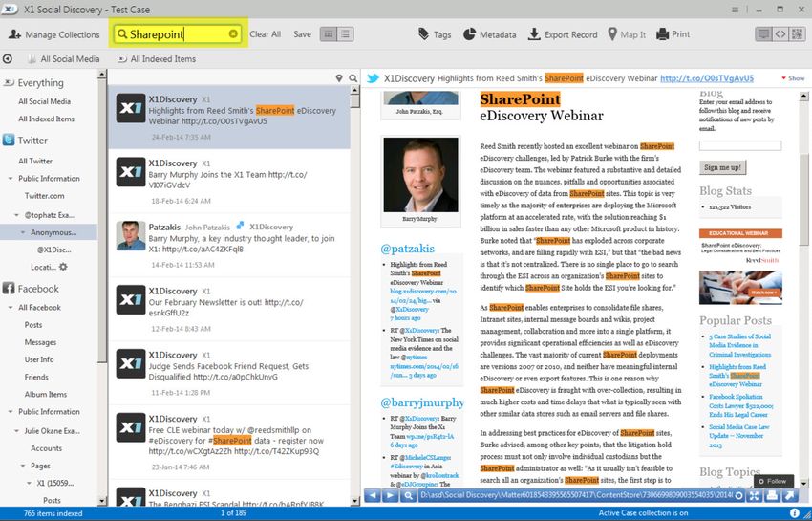Image resolution: width=812 pixels, height=521 pixels.
Task: Click the Sharepoint search field
Action: (x=178, y=34)
